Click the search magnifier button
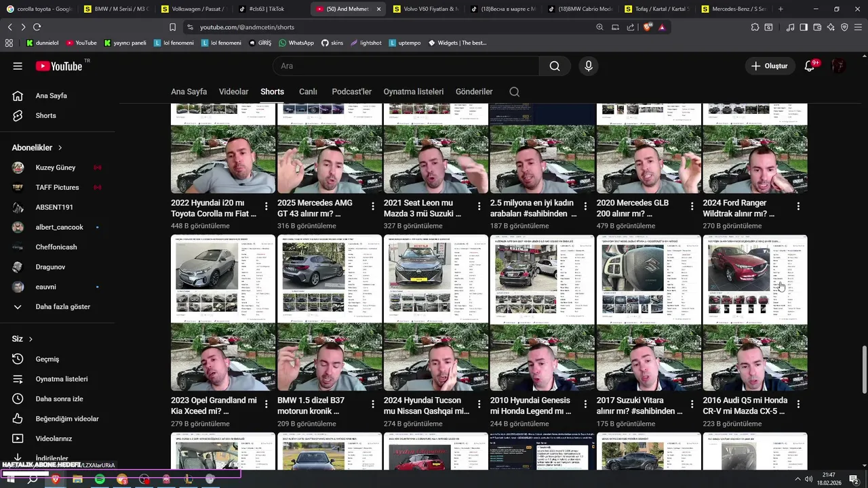Image resolution: width=868 pixels, height=488 pixels. [x=555, y=66]
